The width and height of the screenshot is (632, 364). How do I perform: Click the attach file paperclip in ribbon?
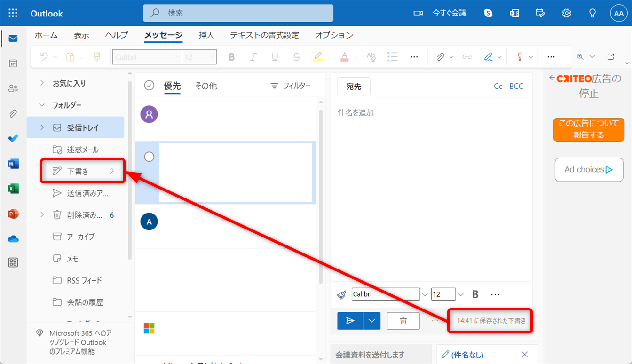click(440, 57)
